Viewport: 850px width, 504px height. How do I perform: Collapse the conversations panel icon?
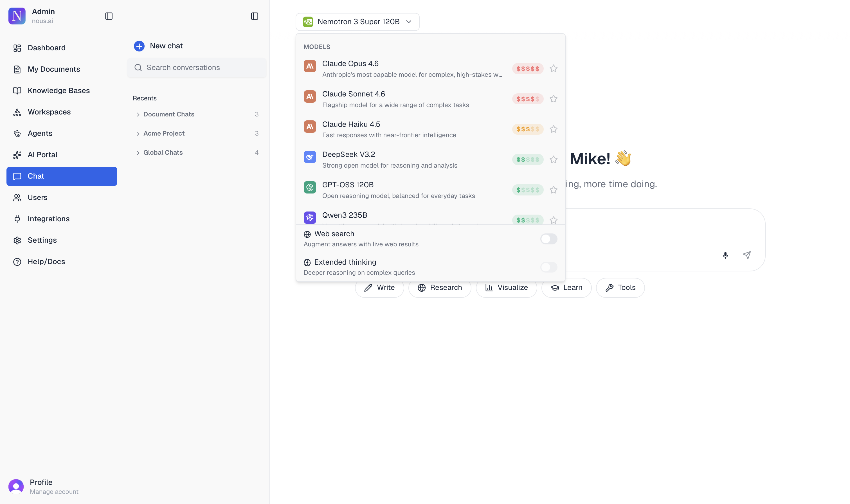[254, 16]
